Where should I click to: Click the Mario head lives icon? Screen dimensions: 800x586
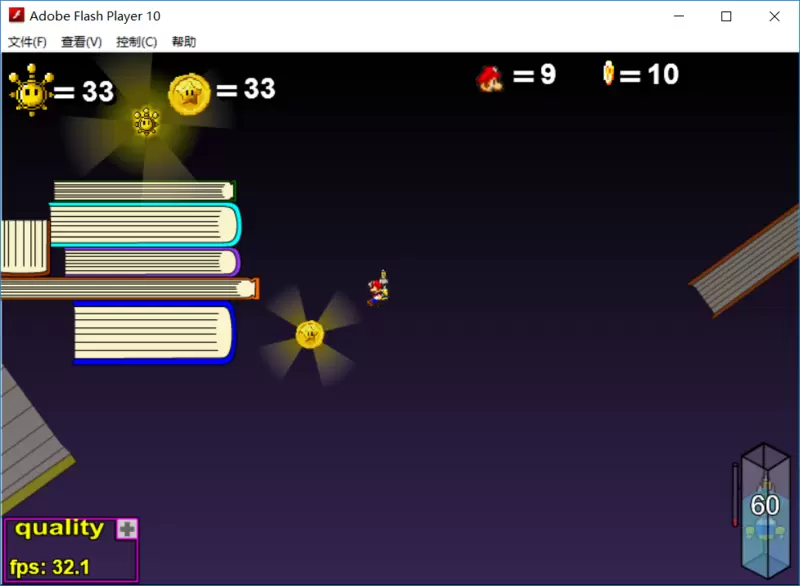[490, 79]
